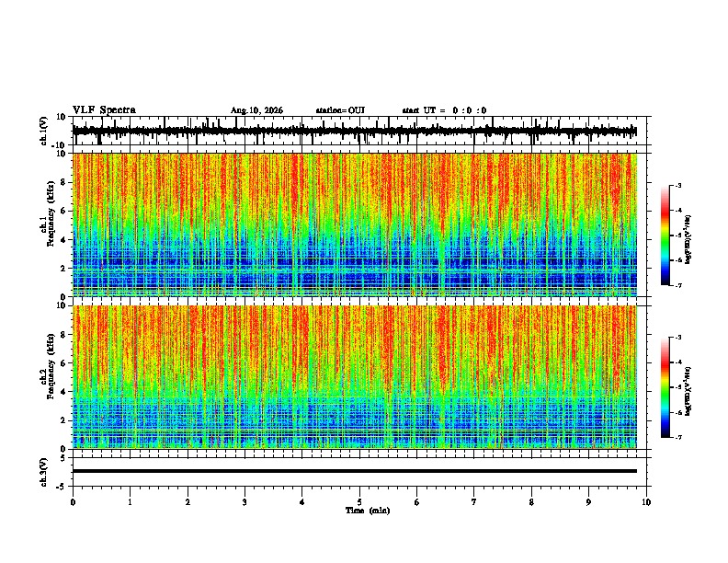This screenshot has height=563, width=728.
Task: Click the 2 kHz tick on ch.2 spectrogram
Action: pyautogui.click(x=64, y=420)
